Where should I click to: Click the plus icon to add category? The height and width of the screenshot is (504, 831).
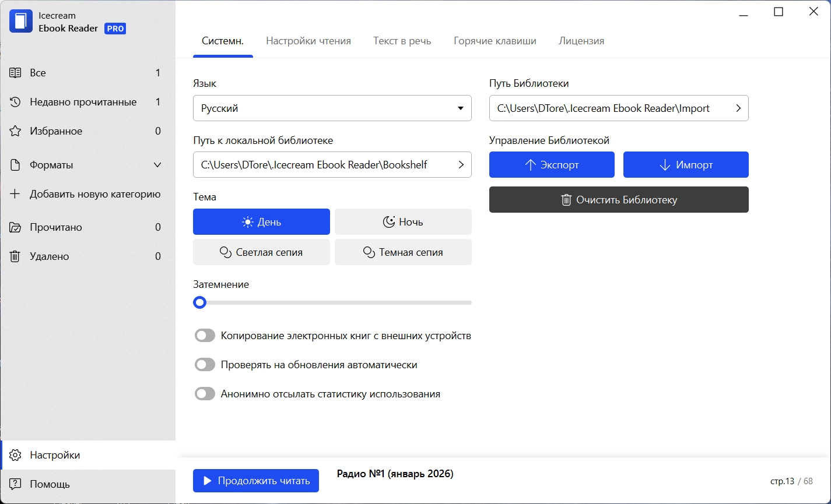pos(15,194)
